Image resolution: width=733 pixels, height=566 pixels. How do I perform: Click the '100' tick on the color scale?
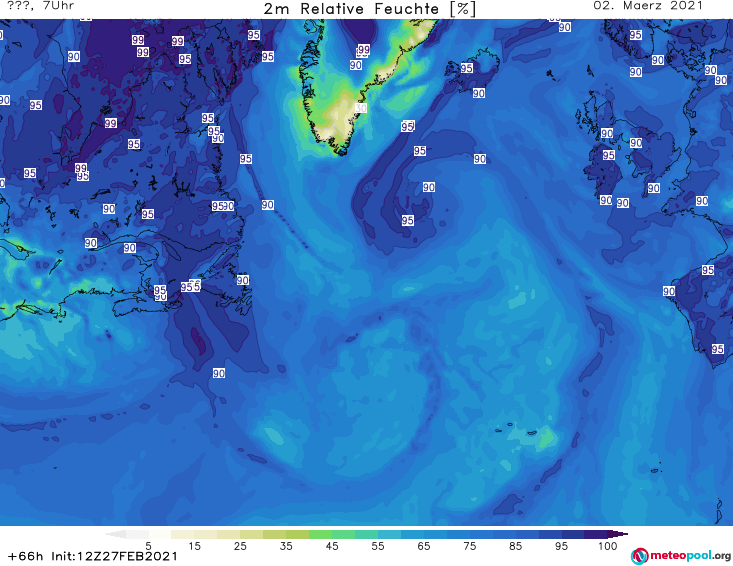coord(607,546)
